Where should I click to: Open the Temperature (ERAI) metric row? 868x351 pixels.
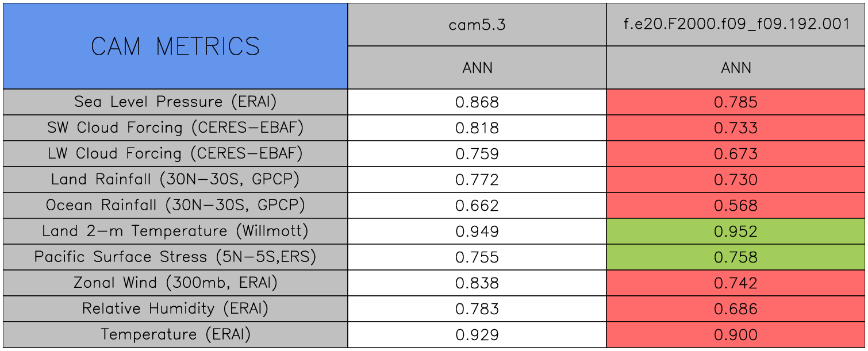175,335
